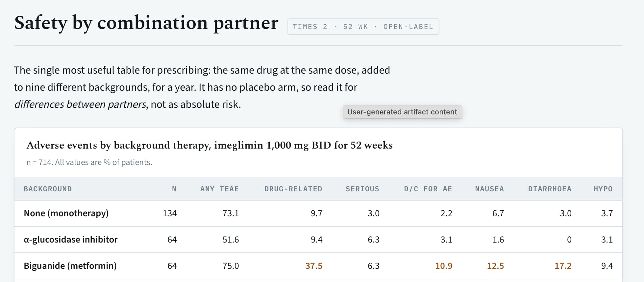Select the SERIOUS column header
This screenshot has width=644, height=282.
(362, 189)
